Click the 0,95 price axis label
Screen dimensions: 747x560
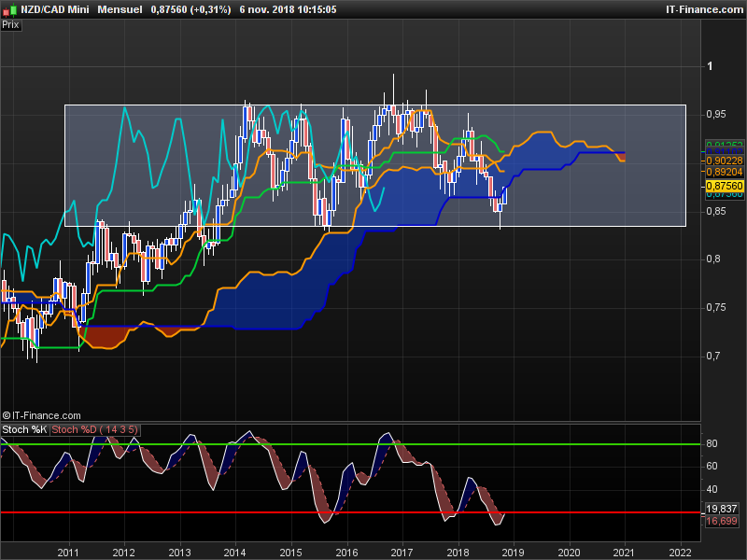pyautogui.click(x=716, y=114)
